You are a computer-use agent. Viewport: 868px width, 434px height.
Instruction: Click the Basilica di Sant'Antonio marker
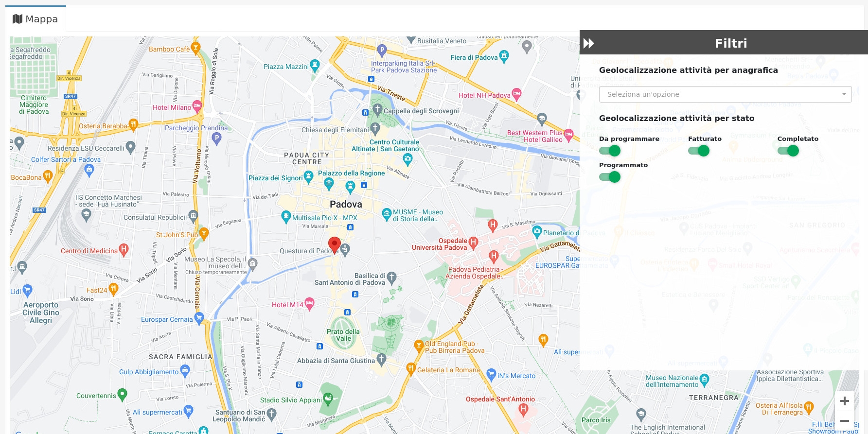click(x=392, y=278)
